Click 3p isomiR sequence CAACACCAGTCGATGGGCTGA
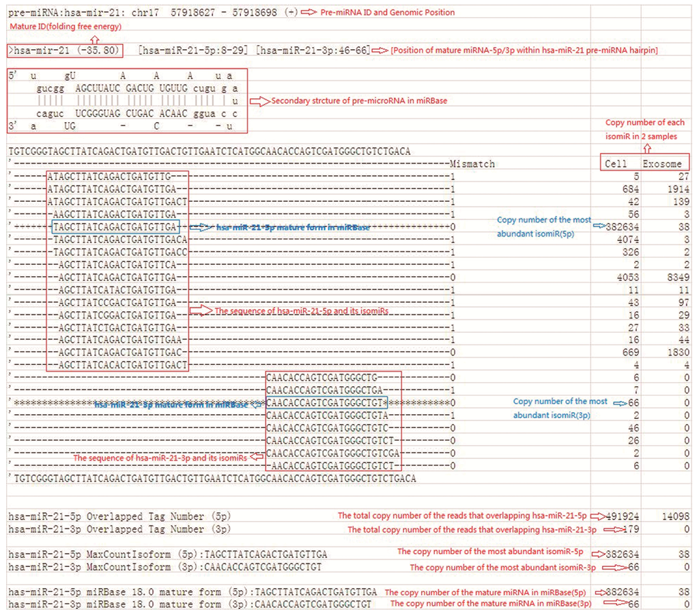 pos(324,390)
